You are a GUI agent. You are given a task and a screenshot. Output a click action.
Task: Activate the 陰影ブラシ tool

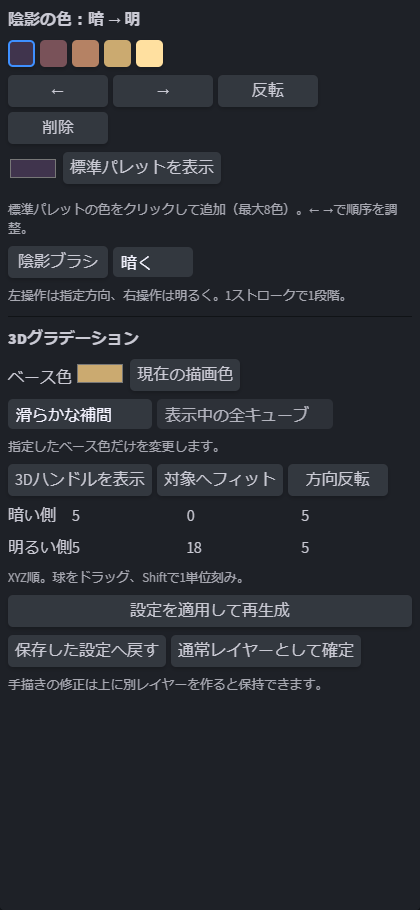click(x=58, y=262)
